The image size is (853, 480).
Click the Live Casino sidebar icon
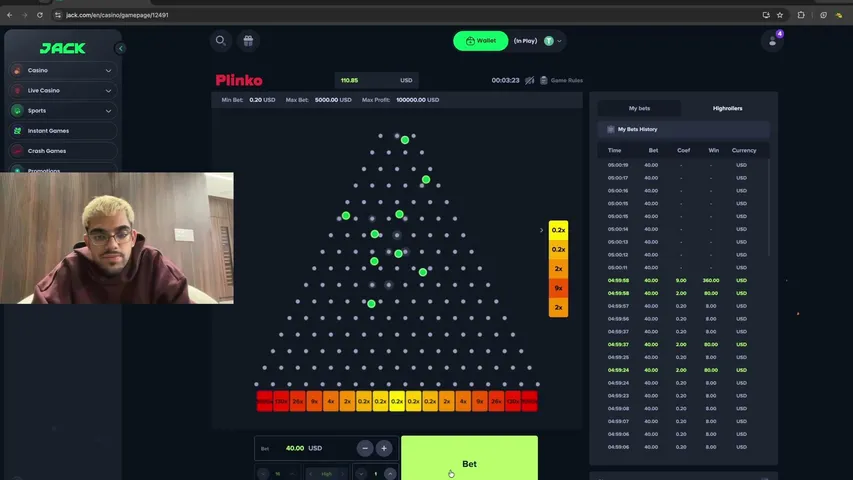[x=17, y=91]
